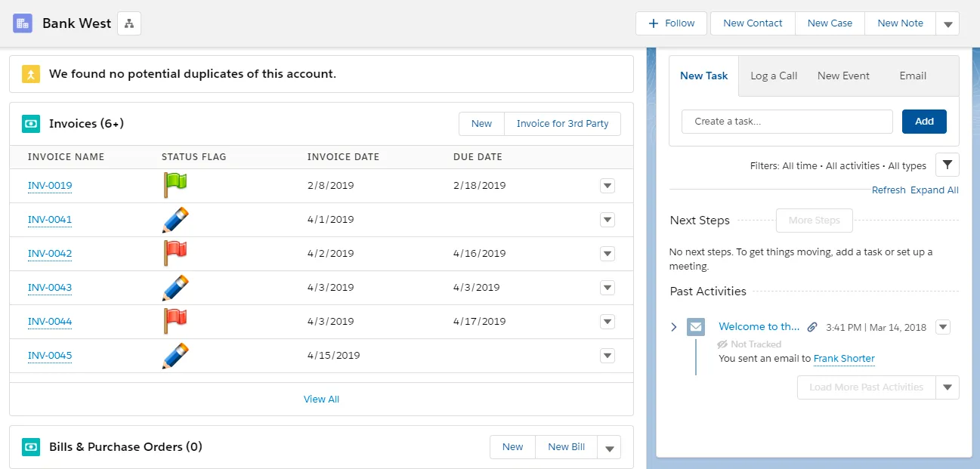Screen dimensions: 980x469
Task: Click the Bank West account icon
Action: pyautogui.click(x=23, y=23)
